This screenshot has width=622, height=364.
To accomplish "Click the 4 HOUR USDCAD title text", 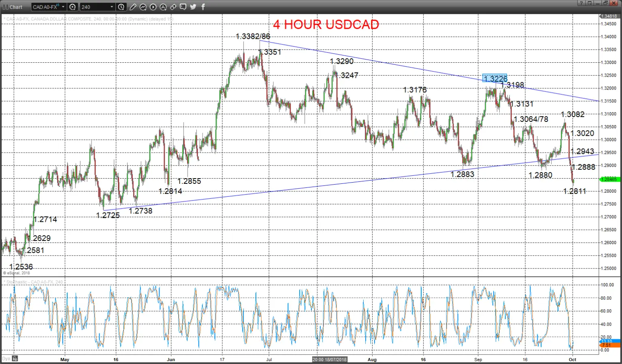I will (326, 24).
